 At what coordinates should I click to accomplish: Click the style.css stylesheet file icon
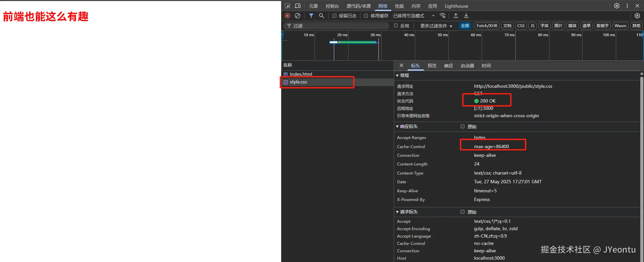tap(285, 82)
